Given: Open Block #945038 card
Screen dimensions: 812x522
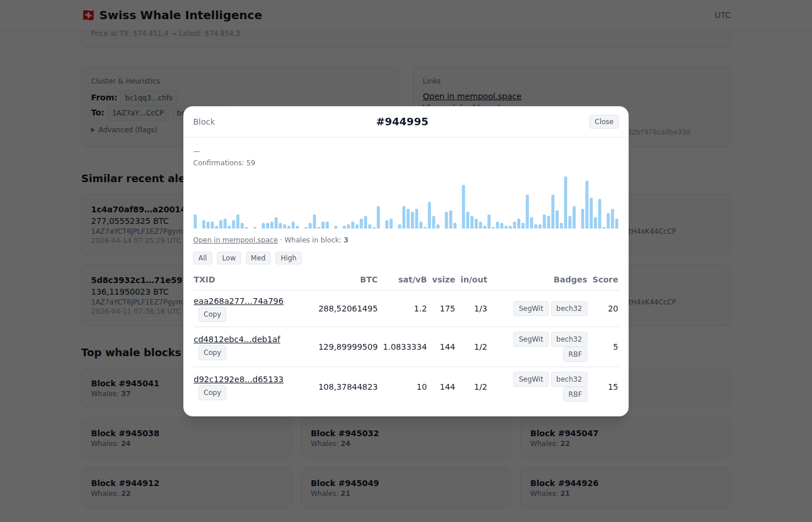Looking at the screenshot, I should pyautogui.click(x=186, y=438).
